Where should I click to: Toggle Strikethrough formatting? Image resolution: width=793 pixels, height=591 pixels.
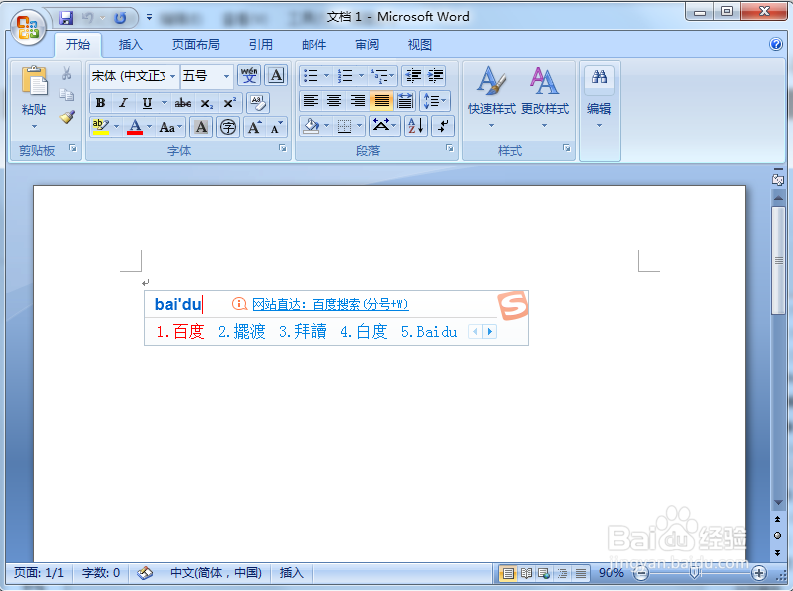pos(183,103)
